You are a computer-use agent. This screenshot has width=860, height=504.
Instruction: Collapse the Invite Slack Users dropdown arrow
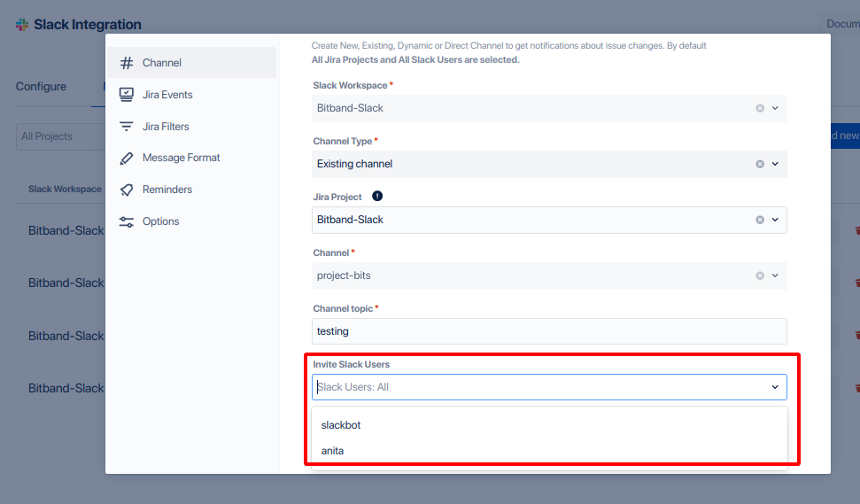click(x=775, y=387)
